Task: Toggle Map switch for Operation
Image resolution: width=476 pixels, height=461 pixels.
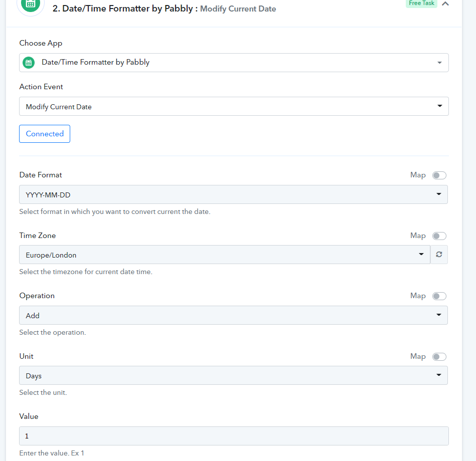Action: tap(439, 296)
